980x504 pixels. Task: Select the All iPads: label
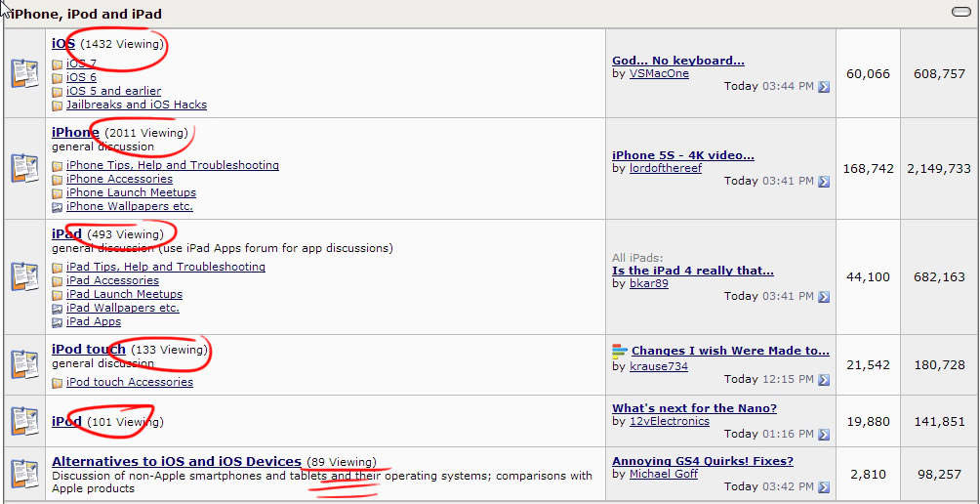click(637, 258)
